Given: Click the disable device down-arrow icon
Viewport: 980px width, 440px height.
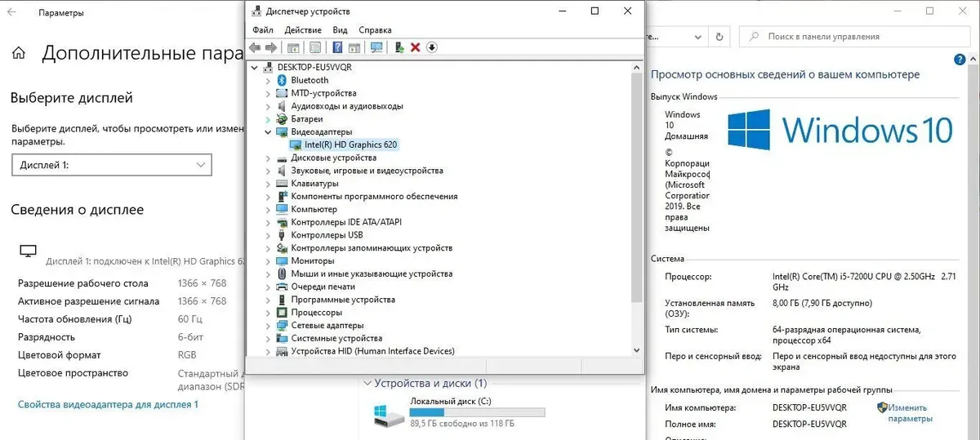Looking at the screenshot, I should click(432, 47).
